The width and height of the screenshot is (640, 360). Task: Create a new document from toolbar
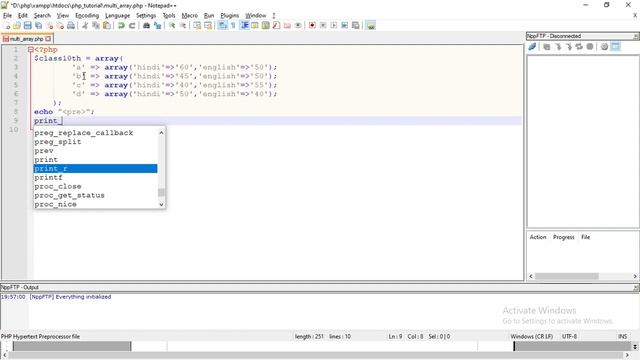(x=6, y=26)
